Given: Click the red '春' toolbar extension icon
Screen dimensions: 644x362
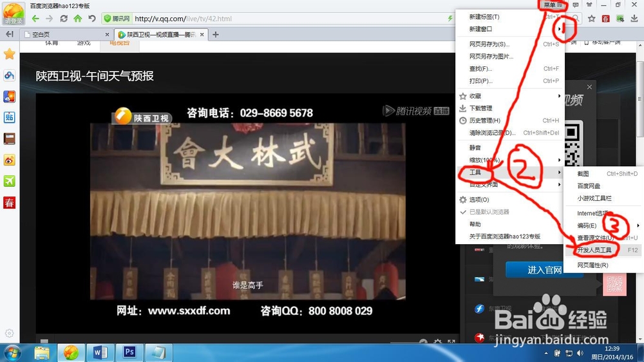Looking at the screenshot, I should tap(606, 19).
